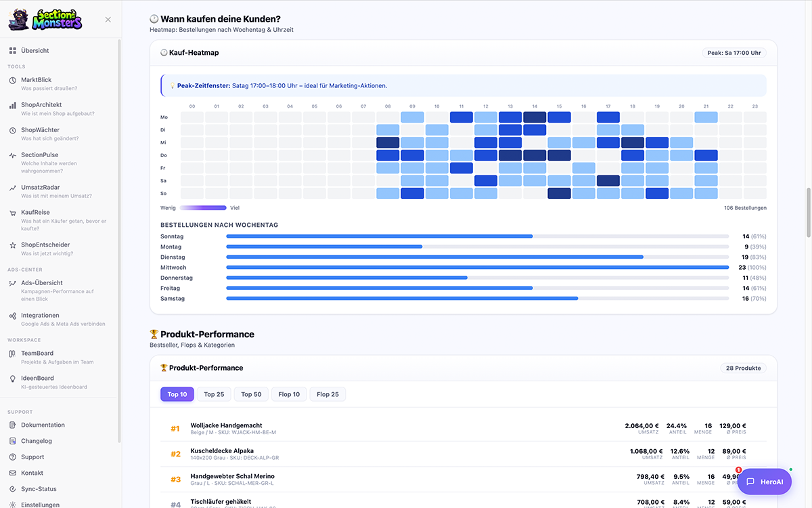This screenshot has height=508, width=812.
Task: Click the Ads-Übersicht chart icon
Action: pos(13,283)
